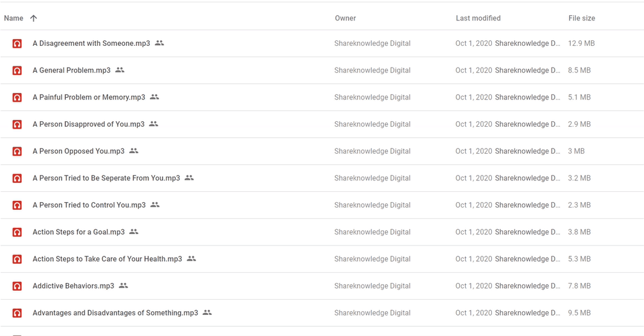
Task: Click the shared icon next to A Person Tried to Control You.mp3
Action: (155, 204)
